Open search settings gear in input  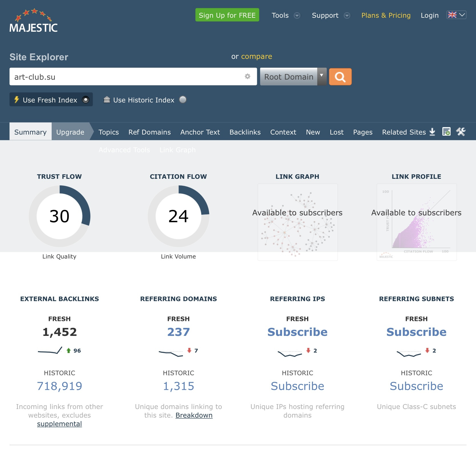point(247,76)
